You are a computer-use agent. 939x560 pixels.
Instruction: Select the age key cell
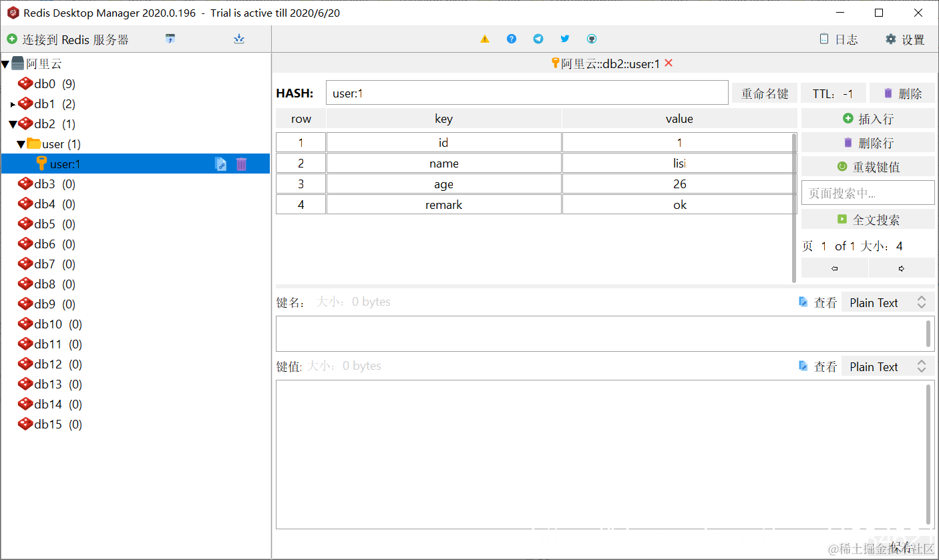coord(443,184)
